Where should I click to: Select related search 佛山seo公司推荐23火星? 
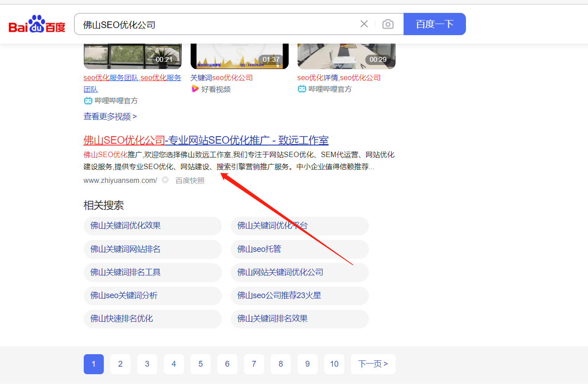coord(300,295)
